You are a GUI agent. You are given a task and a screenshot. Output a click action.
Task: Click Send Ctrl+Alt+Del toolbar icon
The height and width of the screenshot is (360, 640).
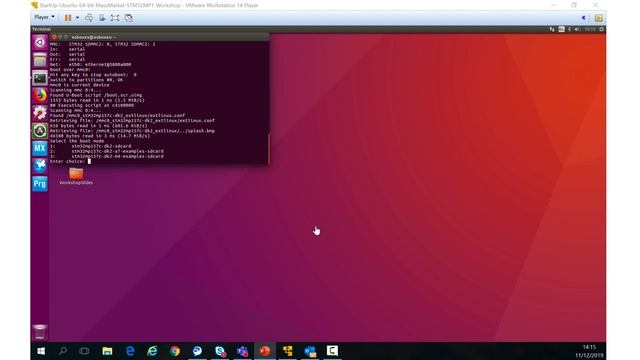pyautogui.click(x=89, y=18)
